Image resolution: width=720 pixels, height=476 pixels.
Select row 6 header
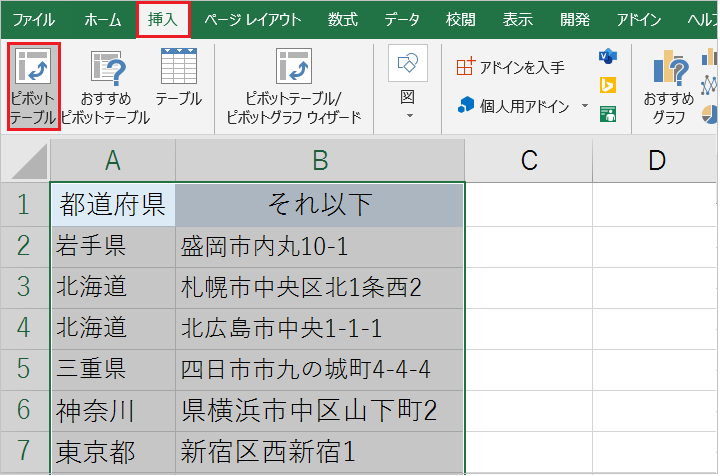tap(25, 410)
